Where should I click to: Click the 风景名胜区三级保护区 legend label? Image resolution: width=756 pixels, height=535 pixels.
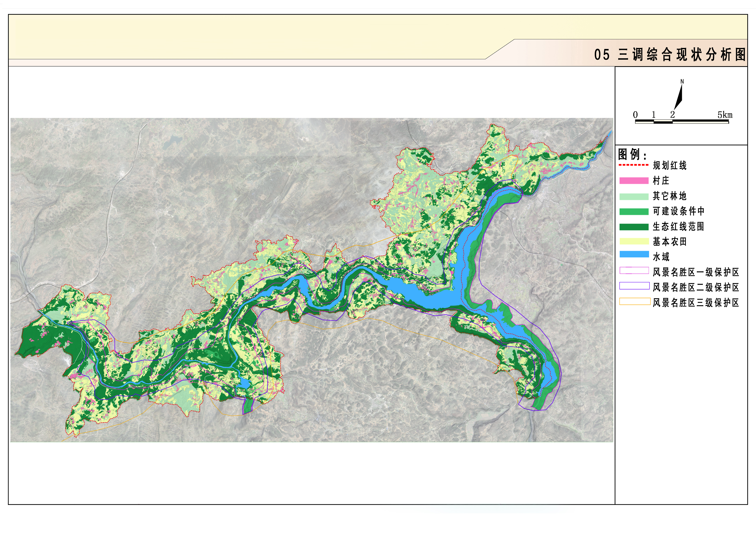click(696, 302)
